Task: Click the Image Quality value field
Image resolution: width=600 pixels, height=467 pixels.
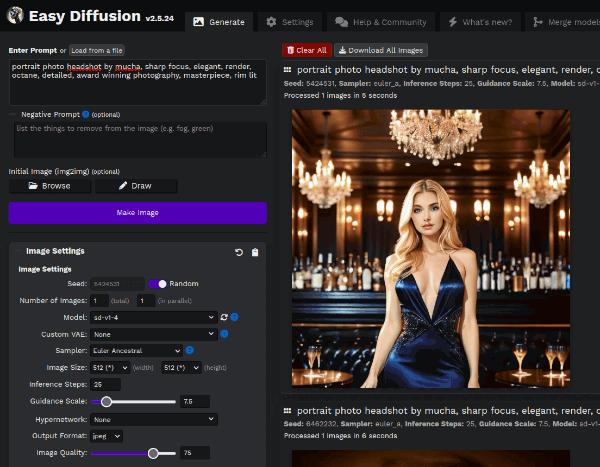Action: click(x=195, y=453)
